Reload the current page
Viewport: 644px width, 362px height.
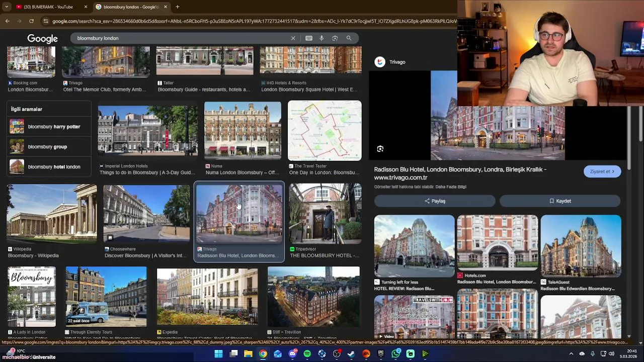click(31, 21)
